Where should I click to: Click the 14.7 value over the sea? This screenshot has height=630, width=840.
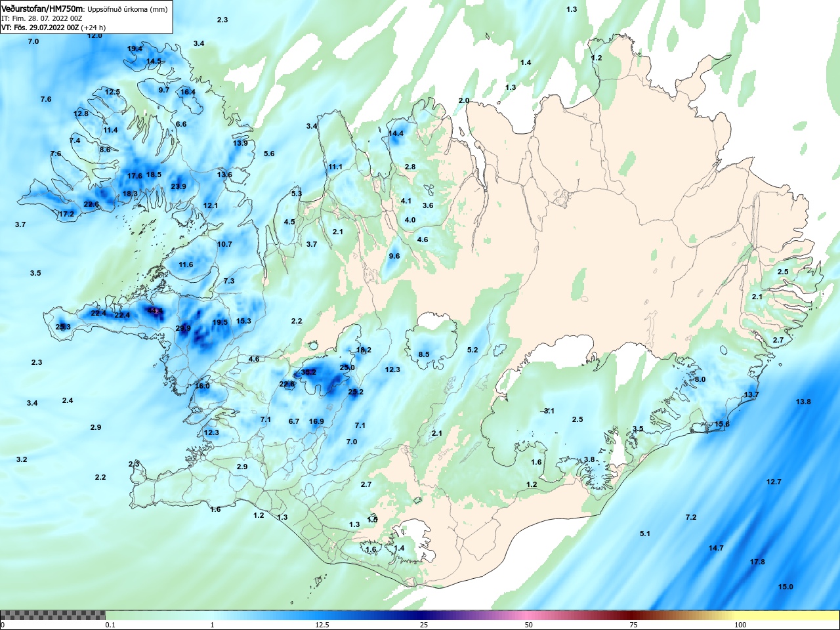pyautogui.click(x=716, y=548)
